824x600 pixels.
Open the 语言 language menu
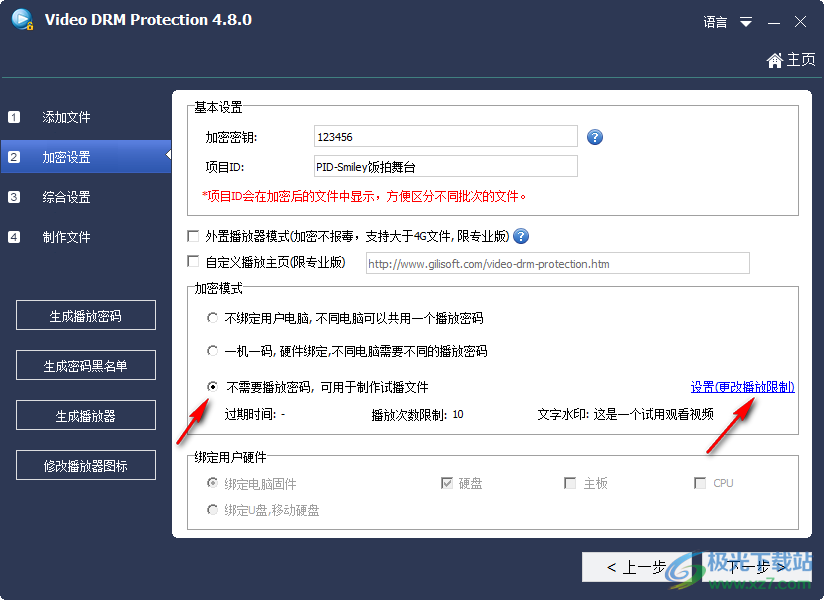(715, 22)
